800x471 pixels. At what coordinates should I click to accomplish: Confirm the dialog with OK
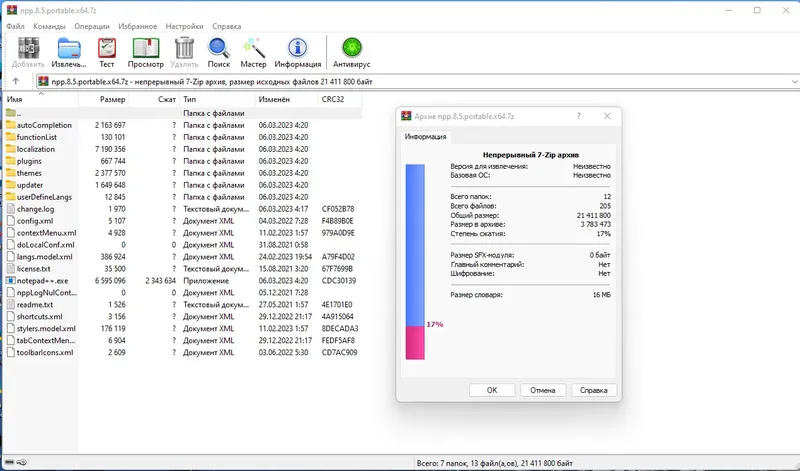(x=491, y=390)
